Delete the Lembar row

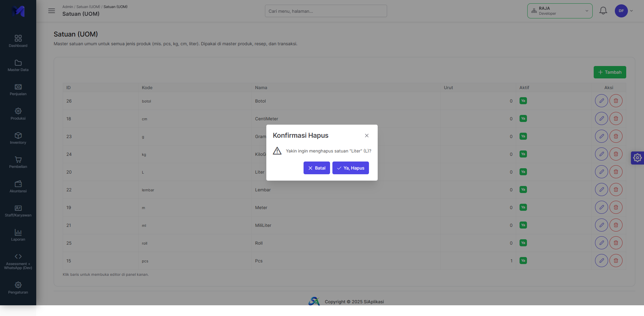[616, 190]
